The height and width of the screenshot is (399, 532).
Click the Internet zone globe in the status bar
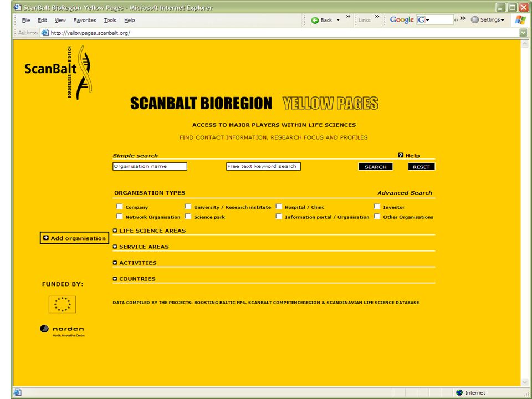459,392
